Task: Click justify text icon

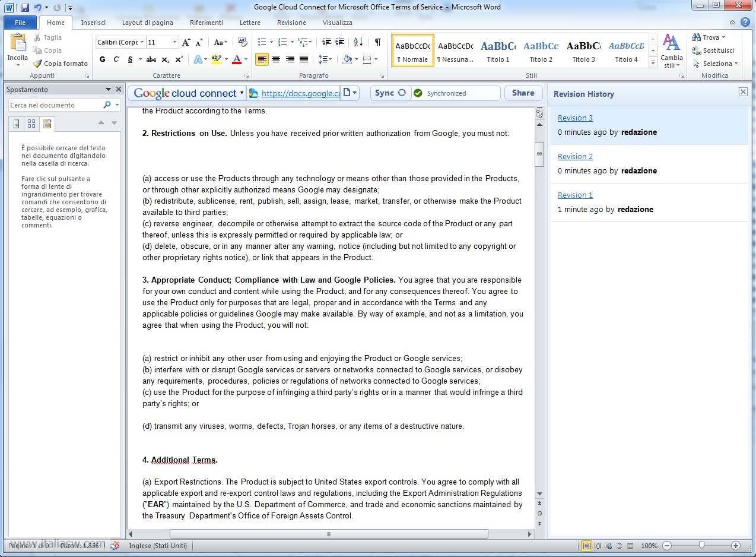Action: (304, 59)
